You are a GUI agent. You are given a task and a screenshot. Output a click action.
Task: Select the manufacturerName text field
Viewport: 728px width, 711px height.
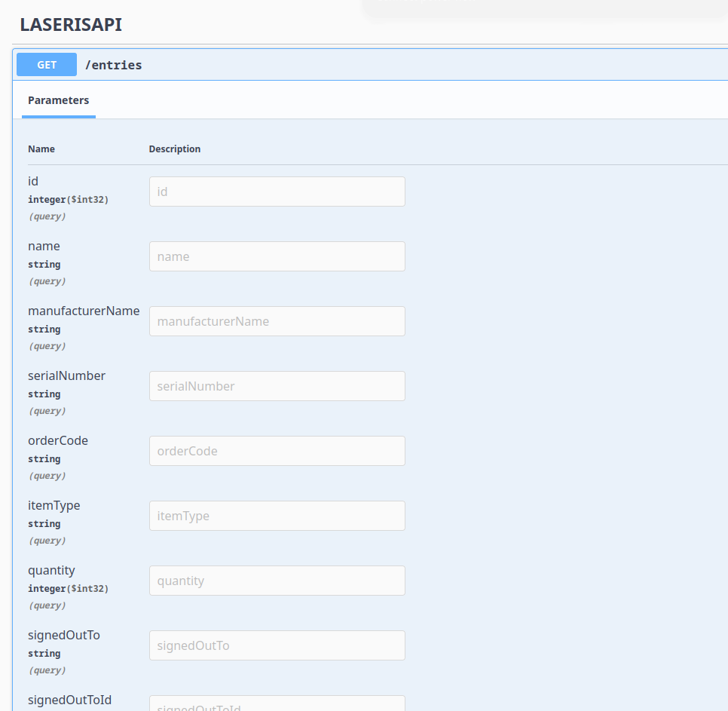(277, 321)
